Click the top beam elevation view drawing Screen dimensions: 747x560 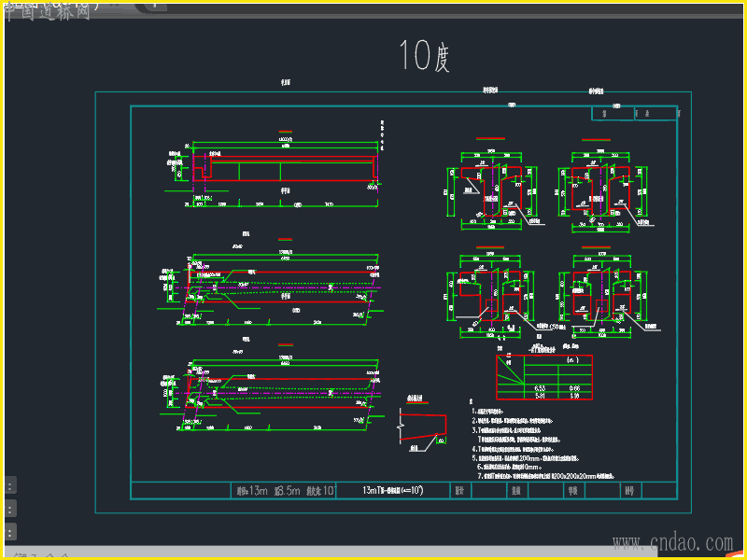pos(285,170)
